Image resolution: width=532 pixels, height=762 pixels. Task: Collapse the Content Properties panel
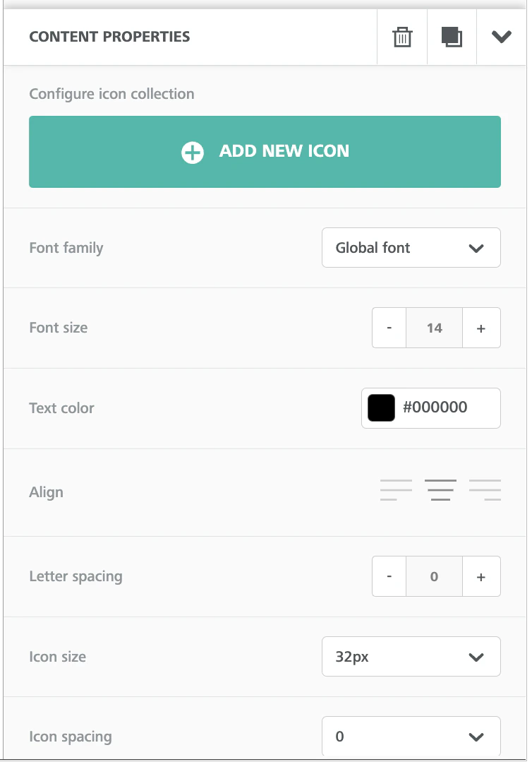pos(501,37)
